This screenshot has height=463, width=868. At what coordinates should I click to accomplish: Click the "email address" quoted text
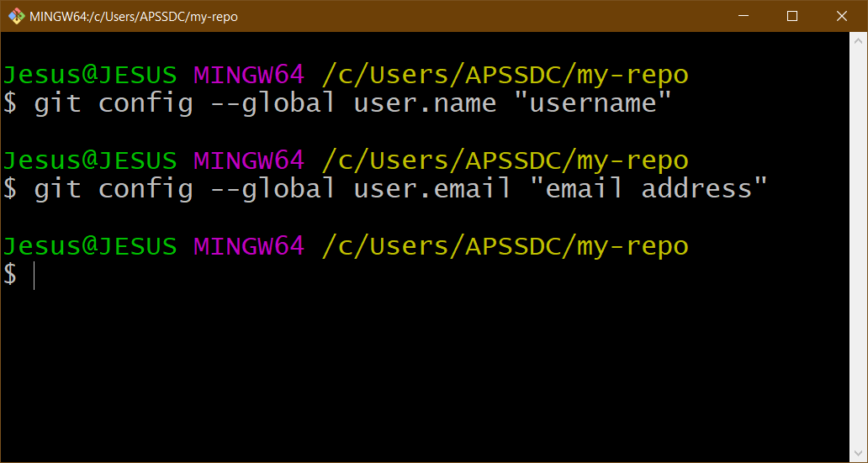tap(648, 188)
